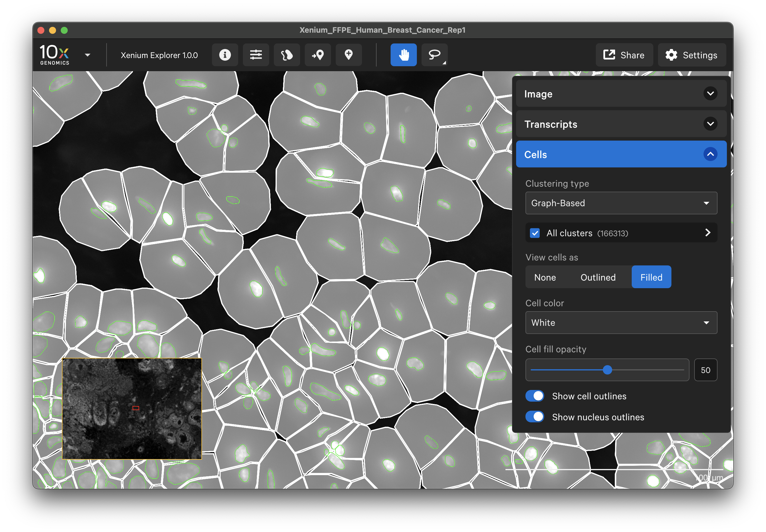Click the 10x Genomics logo
Screen dimensions: 766x532
pos(54,55)
